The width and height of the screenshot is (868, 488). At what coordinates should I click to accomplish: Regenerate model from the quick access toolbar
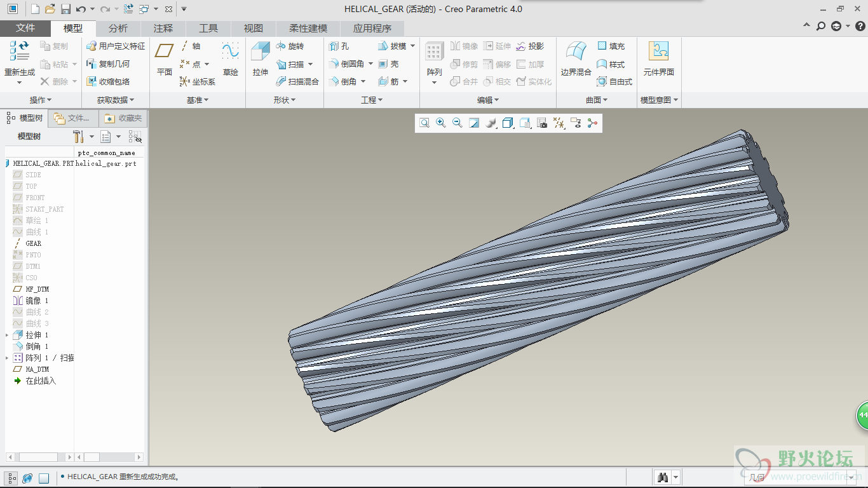[128, 9]
